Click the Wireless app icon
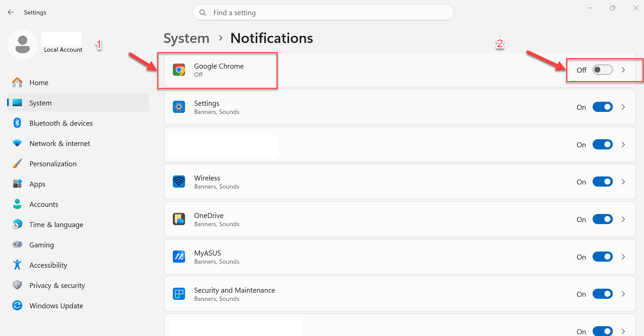 coord(179,182)
